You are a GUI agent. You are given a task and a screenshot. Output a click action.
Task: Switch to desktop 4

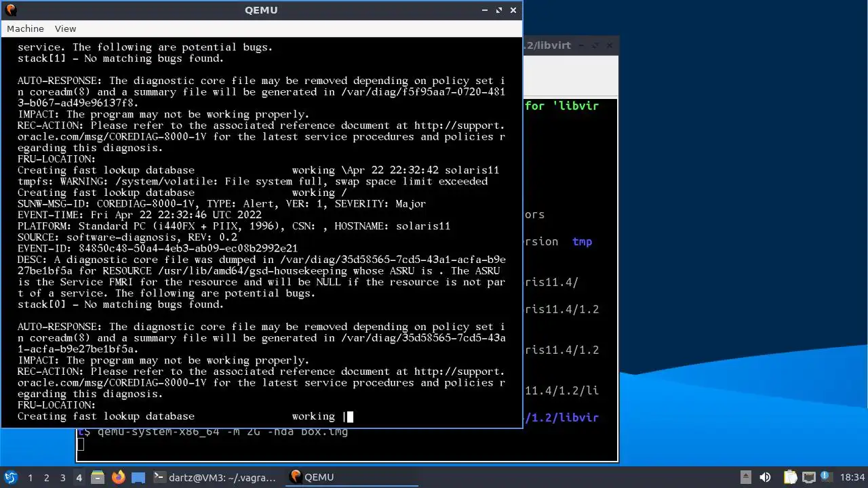point(79,477)
